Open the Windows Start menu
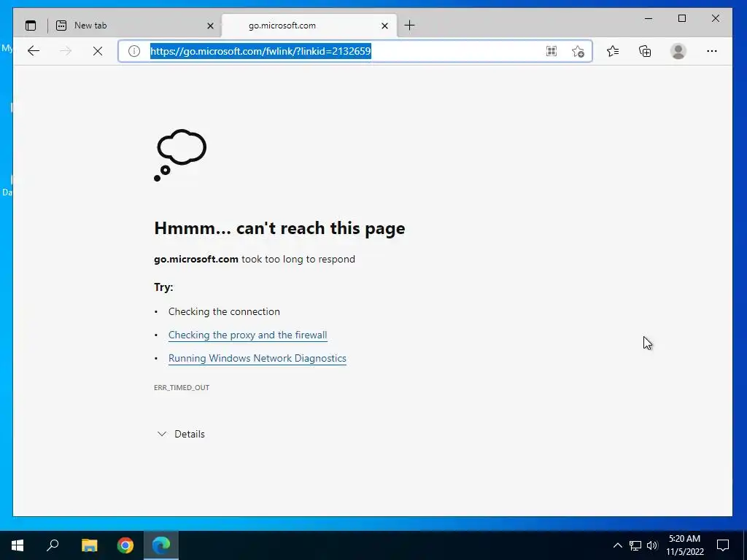Viewport: 747px width, 560px height. [x=18, y=545]
